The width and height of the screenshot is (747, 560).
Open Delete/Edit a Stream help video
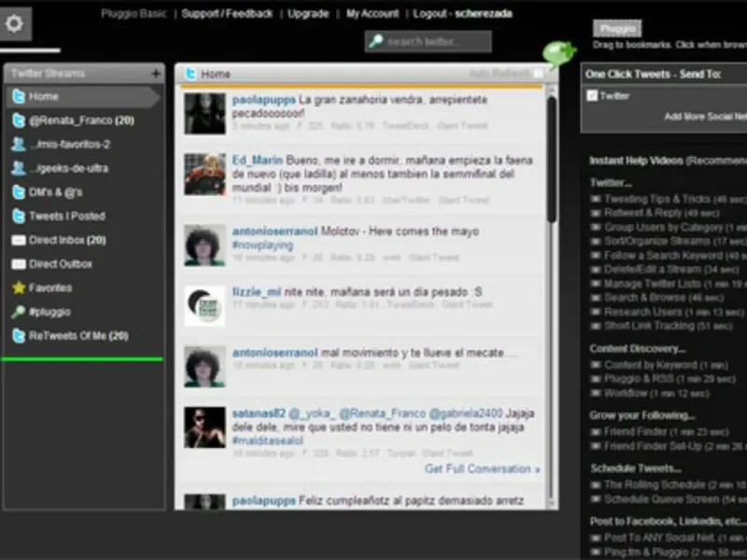[671, 270]
